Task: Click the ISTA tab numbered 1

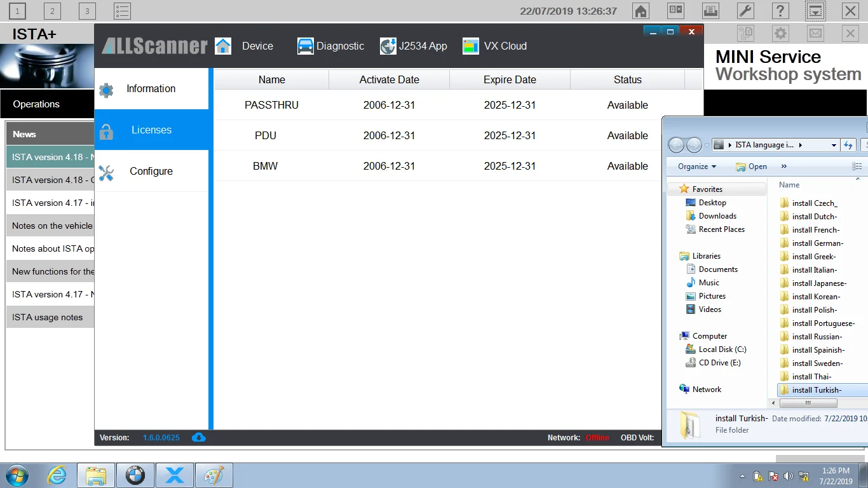Action: click(x=17, y=11)
